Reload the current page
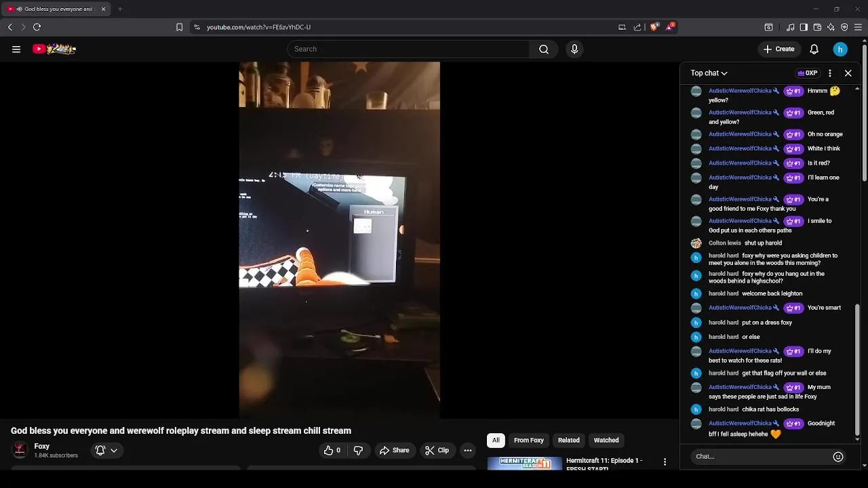This screenshot has width=868, height=488. [x=37, y=27]
